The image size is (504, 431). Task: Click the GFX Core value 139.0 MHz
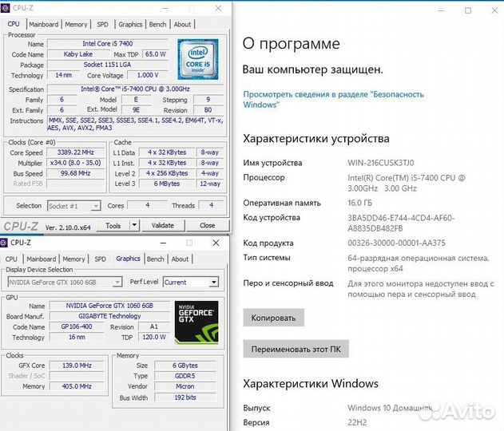pyautogui.click(x=77, y=366)
